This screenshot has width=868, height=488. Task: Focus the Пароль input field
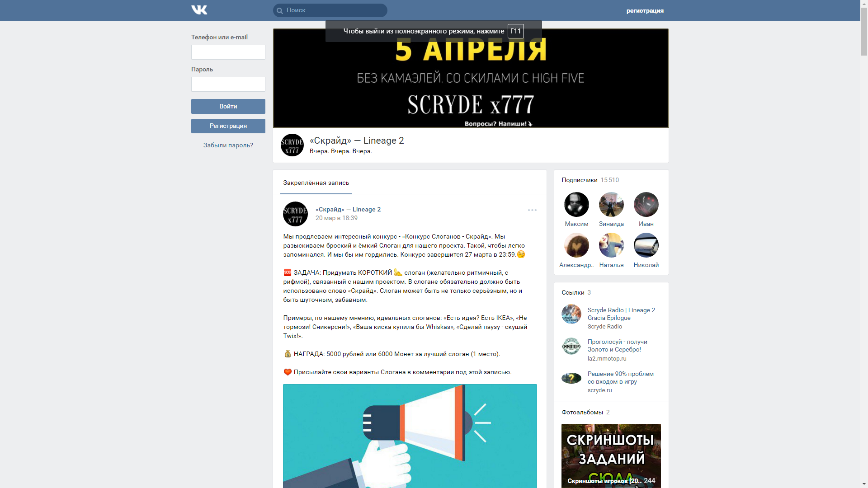pos(228,84)
